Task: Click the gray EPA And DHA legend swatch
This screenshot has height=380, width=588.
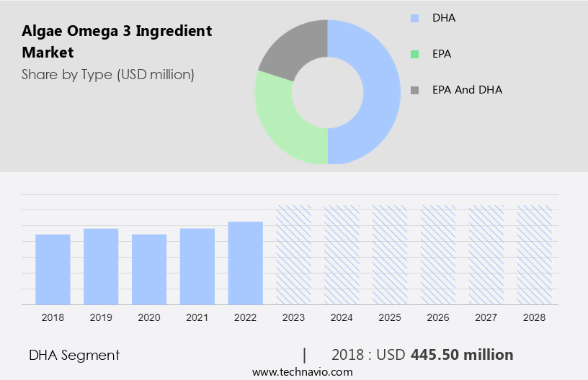Action: [414, 90]
